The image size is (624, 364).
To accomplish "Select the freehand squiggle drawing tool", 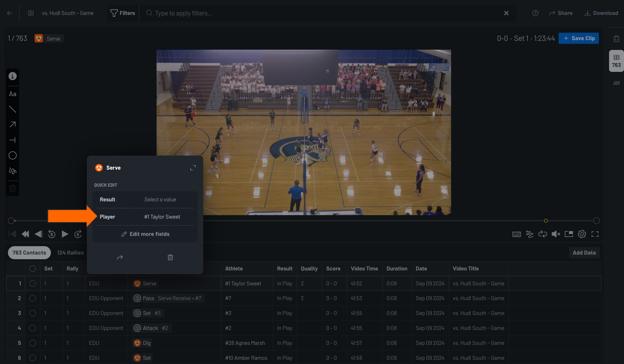I will pyautogui.click(x=12, y=171).
